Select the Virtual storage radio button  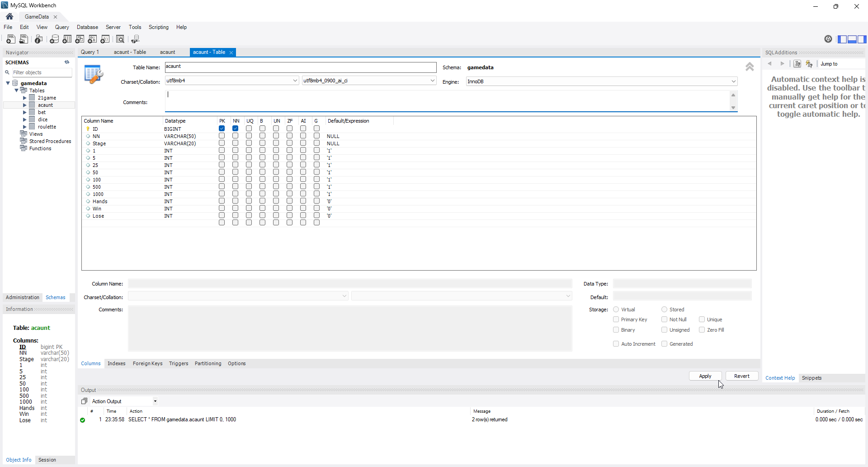(616, 310)
